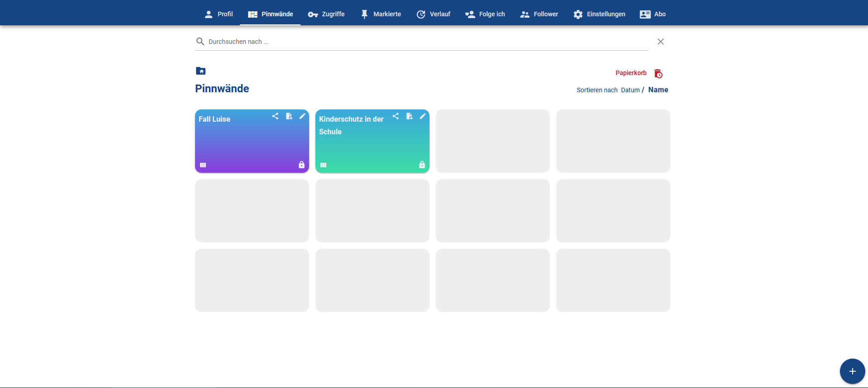
Task: Sort pinboards by Name
Action: [x=658, y=90]
